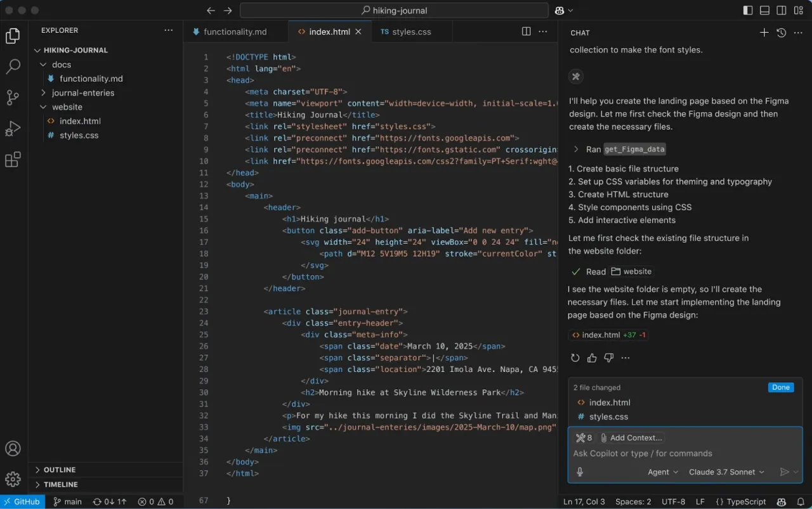
Task: Open the Extensions icon
Action: pos(13,159)
